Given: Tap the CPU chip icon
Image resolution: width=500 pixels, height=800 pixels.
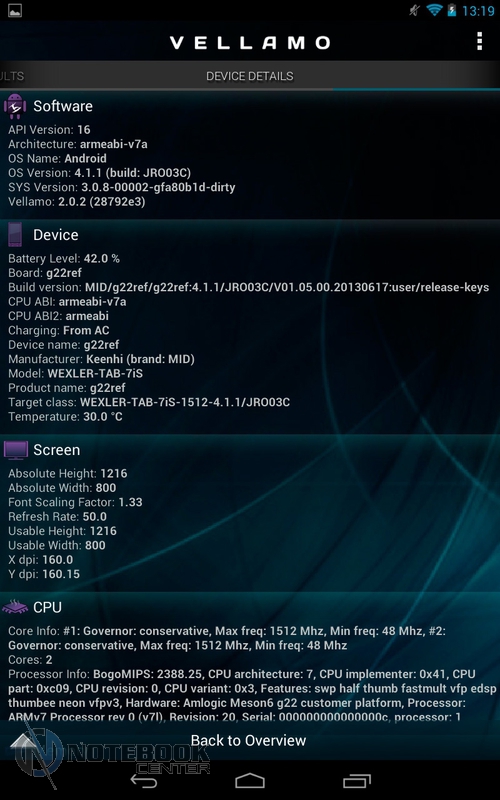Looking at the screenshot, I should (x=15, y=607).
